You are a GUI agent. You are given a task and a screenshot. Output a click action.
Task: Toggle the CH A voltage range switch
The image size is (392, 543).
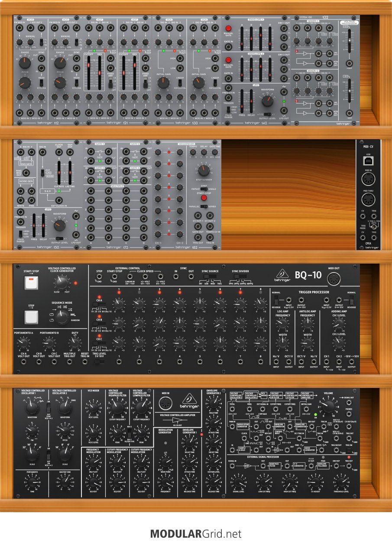coord(100,303)
